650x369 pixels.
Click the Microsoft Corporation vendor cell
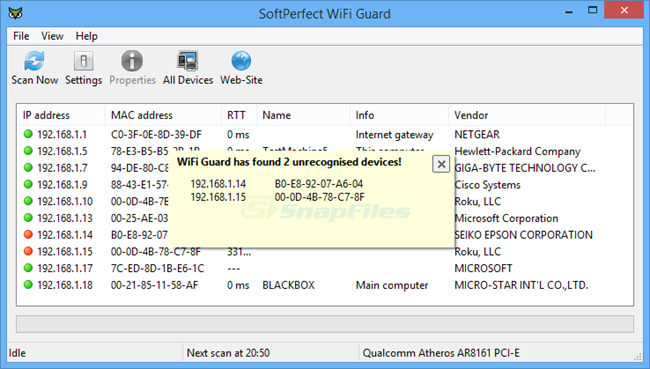pyautogui.click(x=507, y=218)
